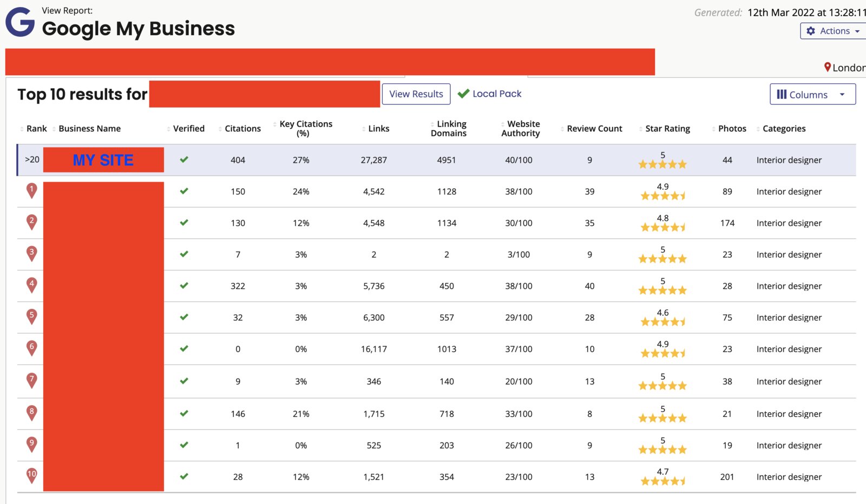This screenshot has height=504, width=866.
Task: Click the Local Pack green checkmark
Action: click(x=463, y=94)
